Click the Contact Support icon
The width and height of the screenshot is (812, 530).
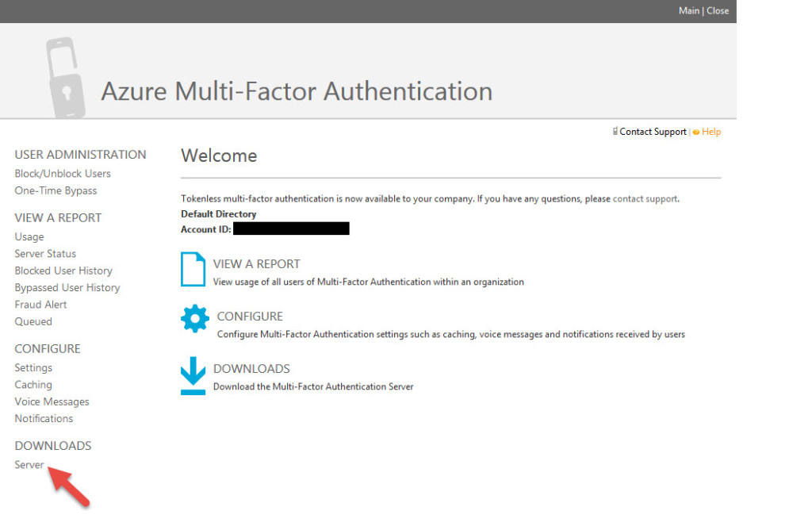[x=614, y=131]
